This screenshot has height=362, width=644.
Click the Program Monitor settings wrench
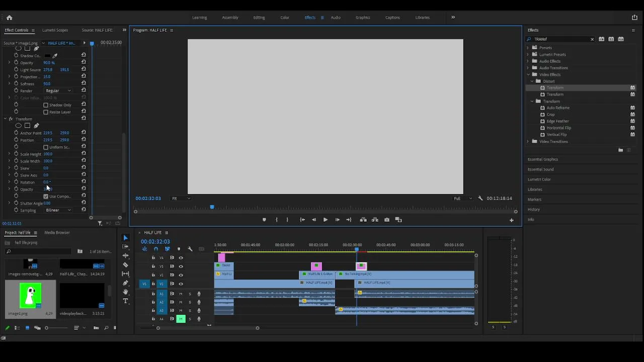point(480,198)
